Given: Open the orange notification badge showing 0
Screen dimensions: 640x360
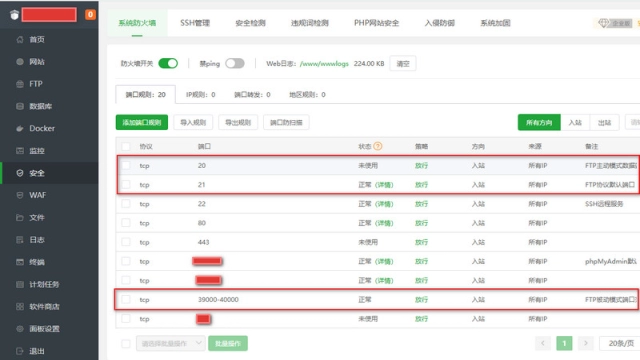Looking at the screenshot, I should point(90,15).
